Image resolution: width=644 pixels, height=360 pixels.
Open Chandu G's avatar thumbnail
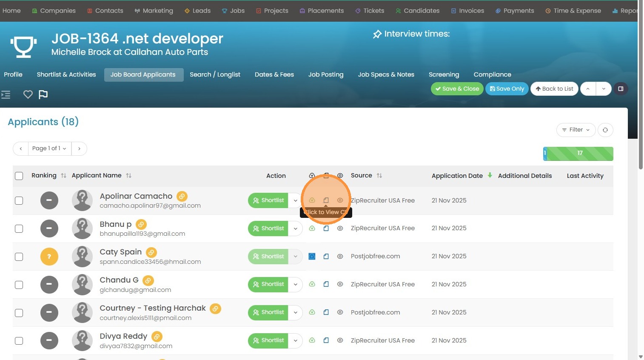[x=82, y=285]
